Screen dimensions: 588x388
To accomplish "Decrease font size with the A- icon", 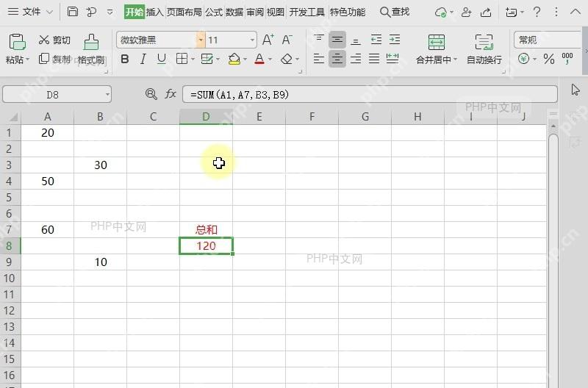I will point(287,40).
